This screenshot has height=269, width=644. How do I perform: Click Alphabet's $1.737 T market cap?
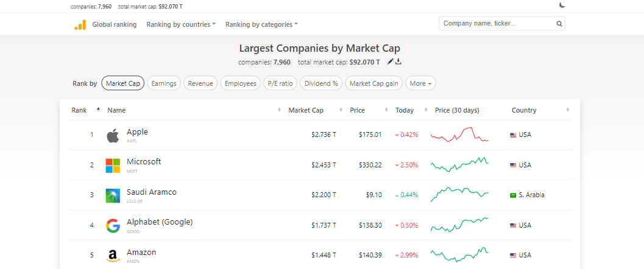point(324,225)
